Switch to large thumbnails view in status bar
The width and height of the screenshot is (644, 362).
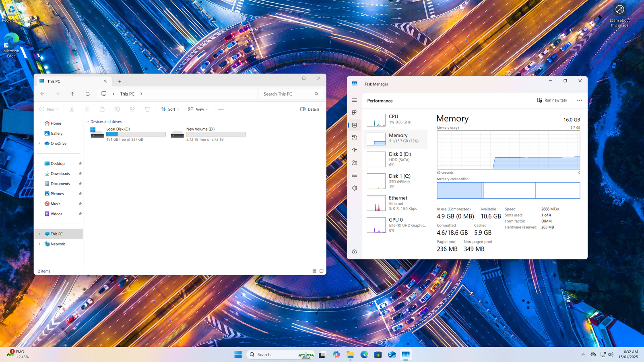[x=322, y=271]
